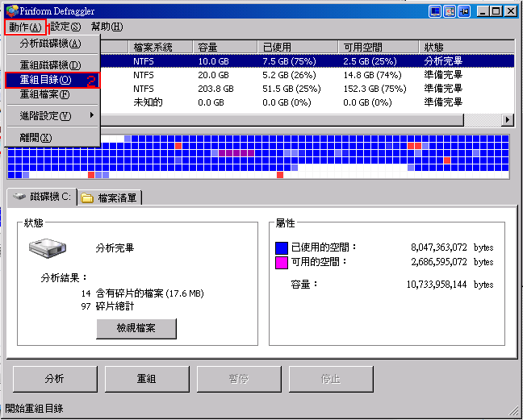Click the hard drive icon in 狀態 panel
Image resolution: width=523 pixels, height=420 pixels.
click(48, 248)
